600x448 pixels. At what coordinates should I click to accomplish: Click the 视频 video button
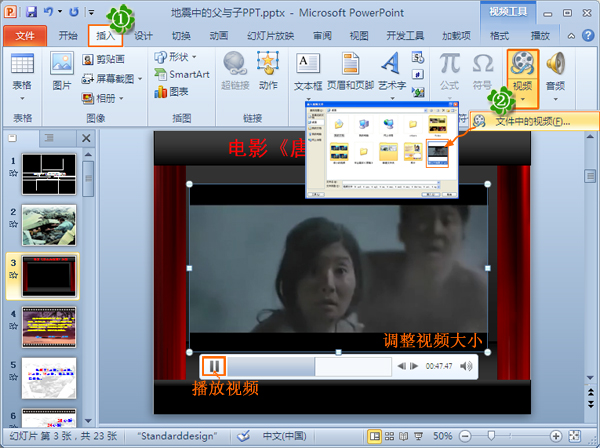click(522, 78)
